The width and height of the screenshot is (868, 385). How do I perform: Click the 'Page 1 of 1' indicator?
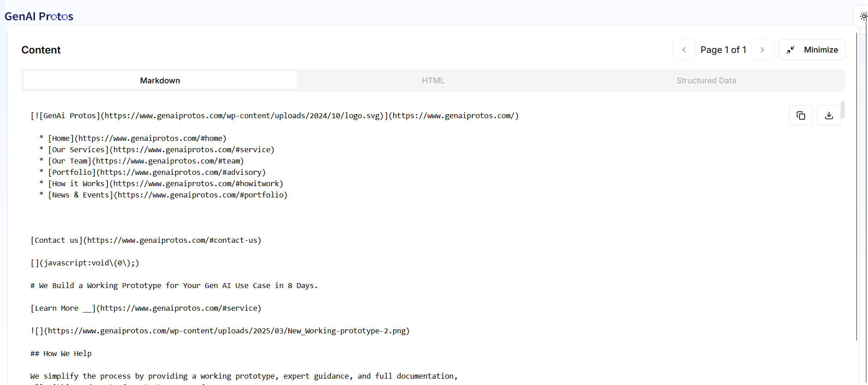723,50
